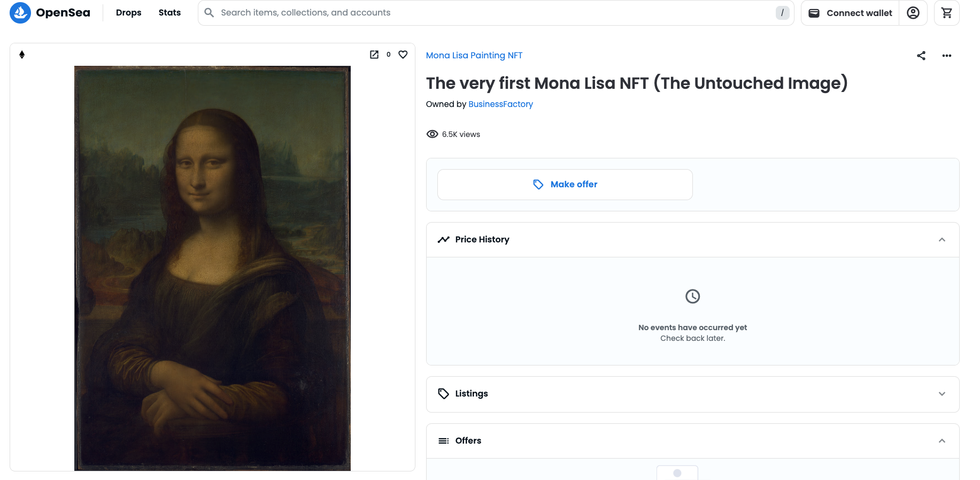
Task: Open the account profile icon
Action: point(913,13)
